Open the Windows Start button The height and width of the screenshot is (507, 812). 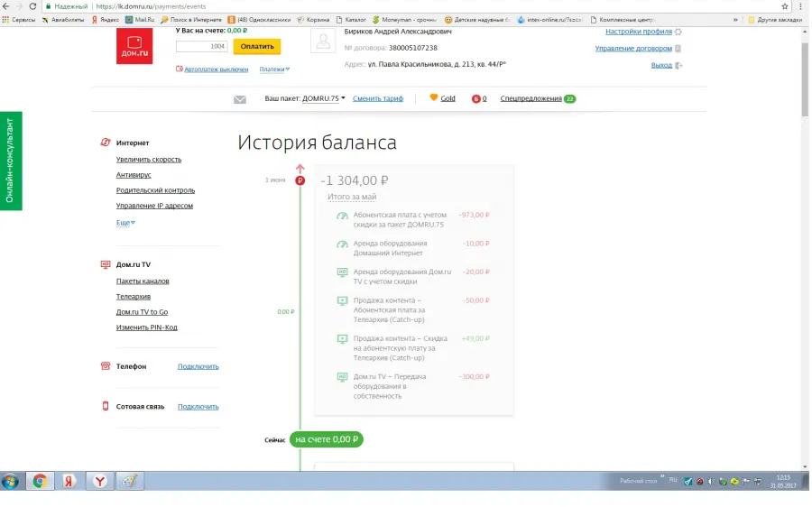pyautogui.click(x=10, y=481)
